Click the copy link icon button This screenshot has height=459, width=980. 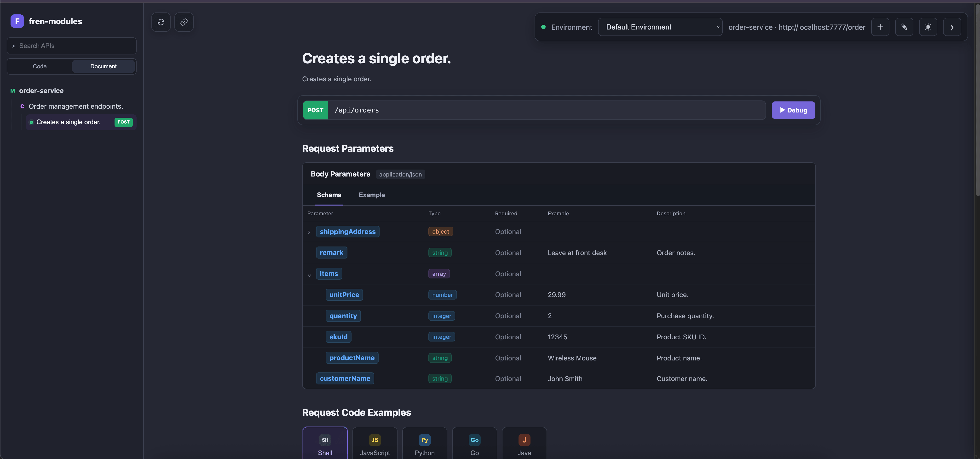click(184, 22)
